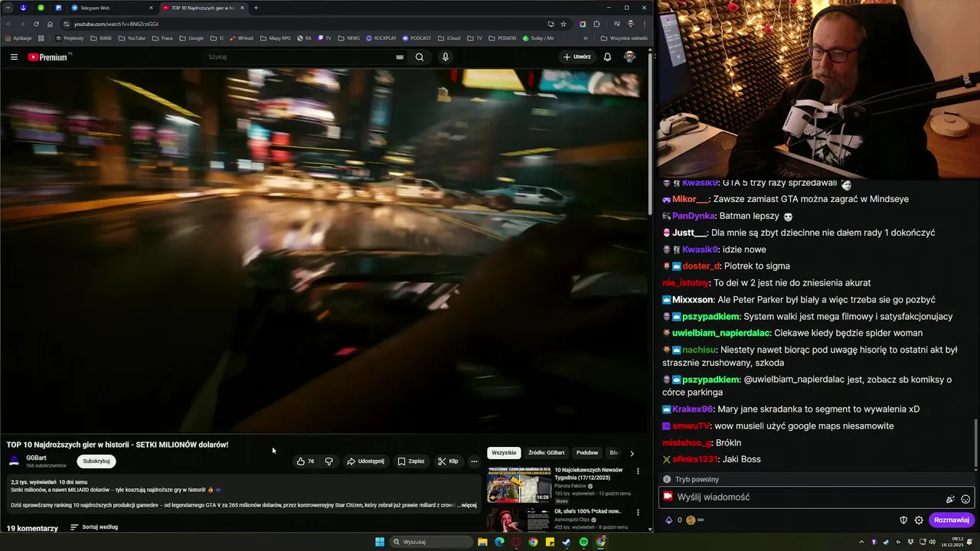Show hidden system tray icons chevron
The width and height of the screenshot is (980, 551).
pyautogui.click(x=863, y=542)
